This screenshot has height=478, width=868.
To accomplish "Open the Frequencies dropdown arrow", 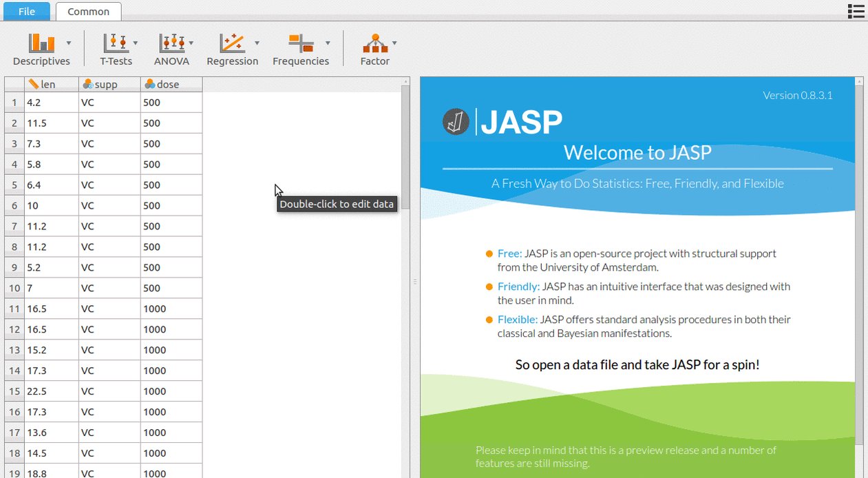I will coord(328,41).
